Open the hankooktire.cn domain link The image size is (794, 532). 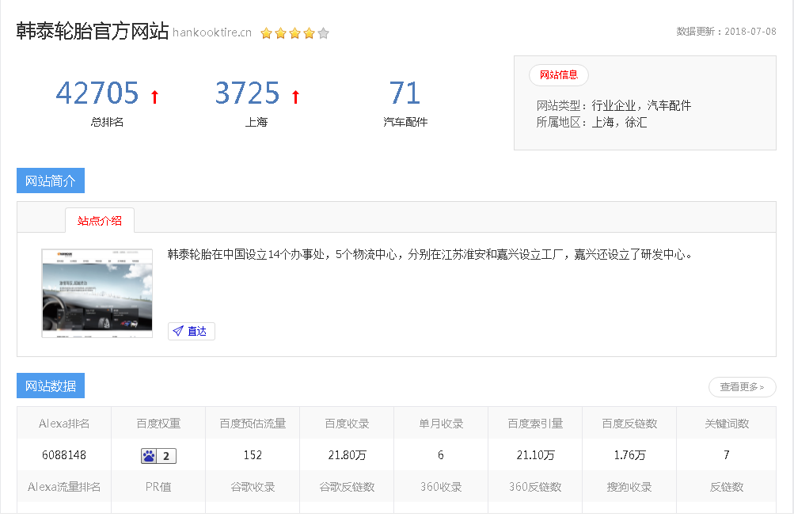[211, 32]
